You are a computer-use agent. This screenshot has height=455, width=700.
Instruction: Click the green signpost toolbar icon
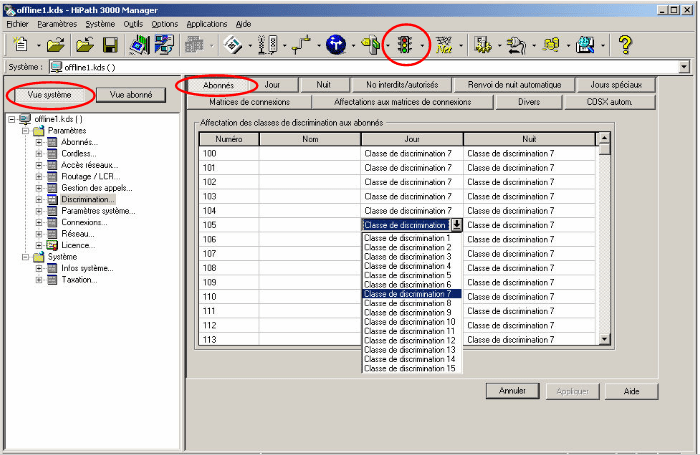pos(371,45)
